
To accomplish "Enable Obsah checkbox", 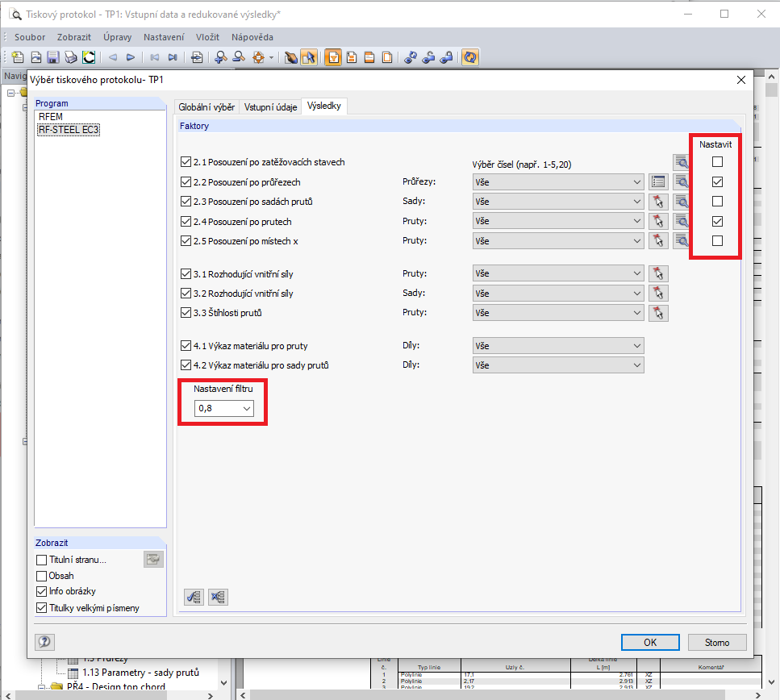I will [x=42, y=576].
